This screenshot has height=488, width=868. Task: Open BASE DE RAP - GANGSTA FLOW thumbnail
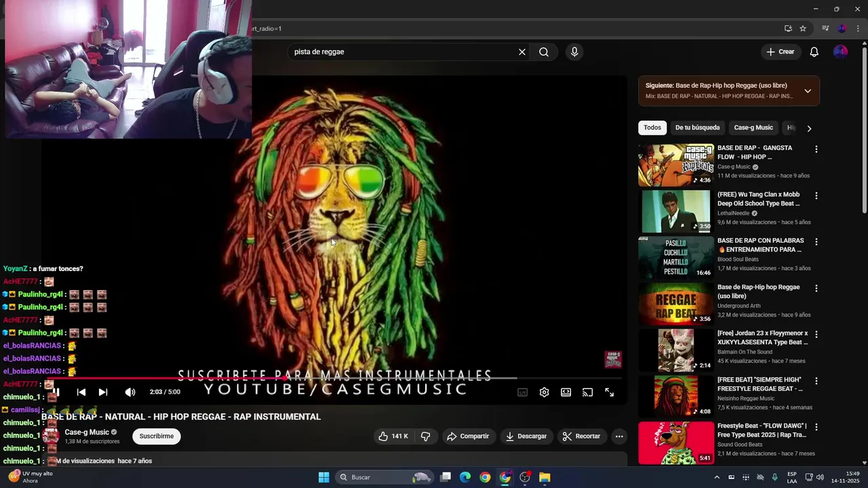point(676,165)
